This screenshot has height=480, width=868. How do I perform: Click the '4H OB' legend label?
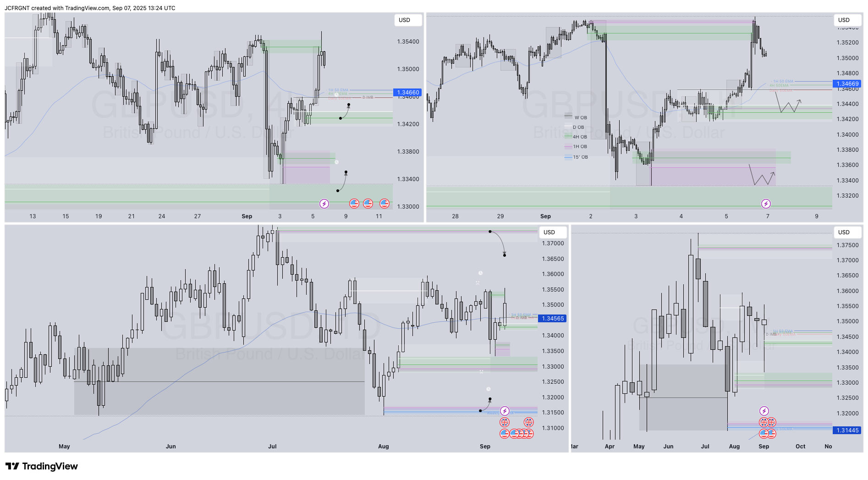(580, 137)
